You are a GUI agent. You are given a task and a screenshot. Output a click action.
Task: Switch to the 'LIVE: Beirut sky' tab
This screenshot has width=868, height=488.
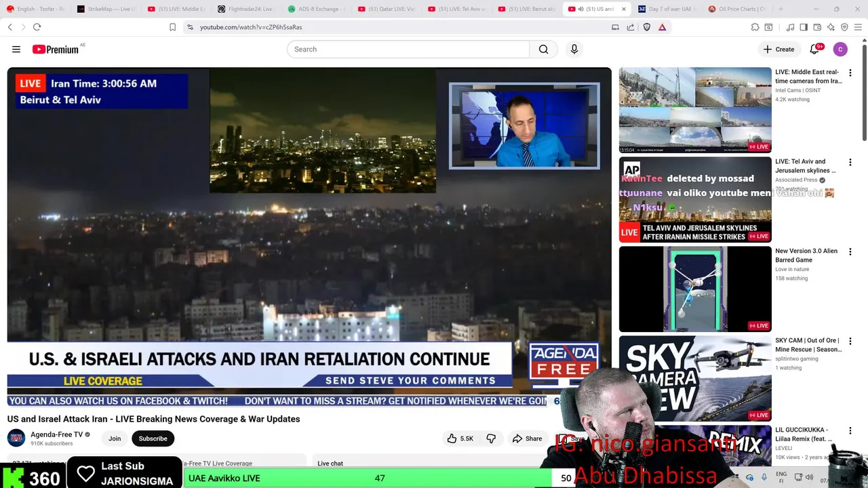(528, 9)
